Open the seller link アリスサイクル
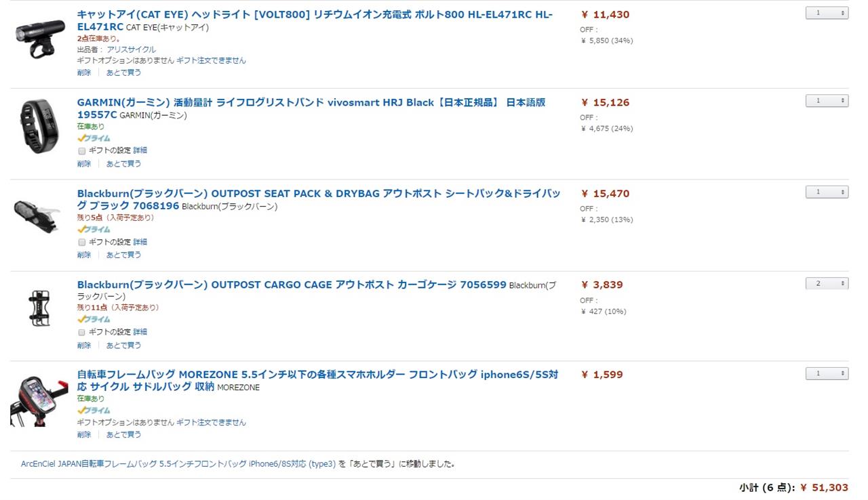The width and height of the screenshot is (868, 500). (131, 49)
